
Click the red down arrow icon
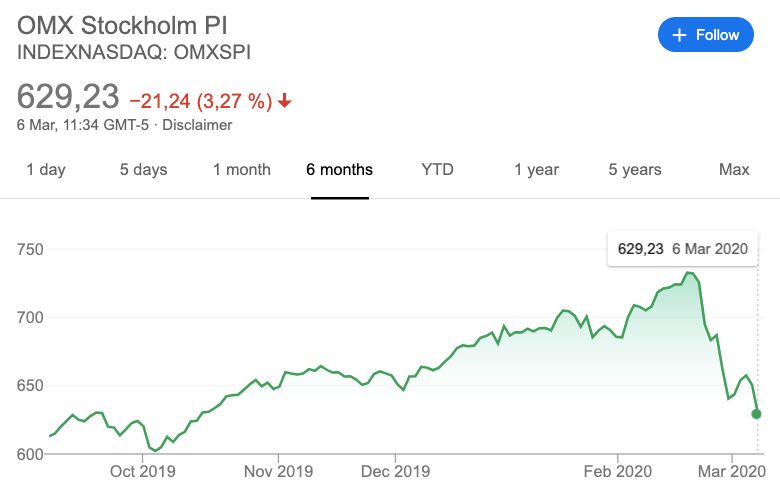[285, 100]
